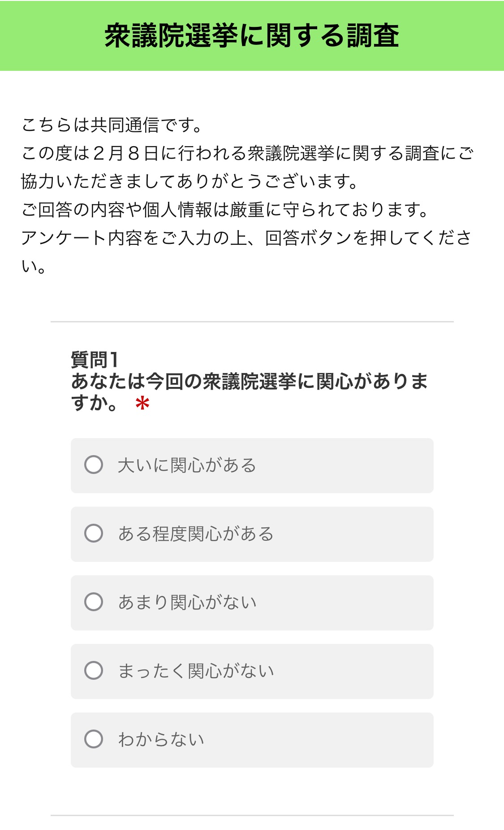504x830 pixels.
Task: Select the あまり関心がない radio button
Action: coord(94,602)
